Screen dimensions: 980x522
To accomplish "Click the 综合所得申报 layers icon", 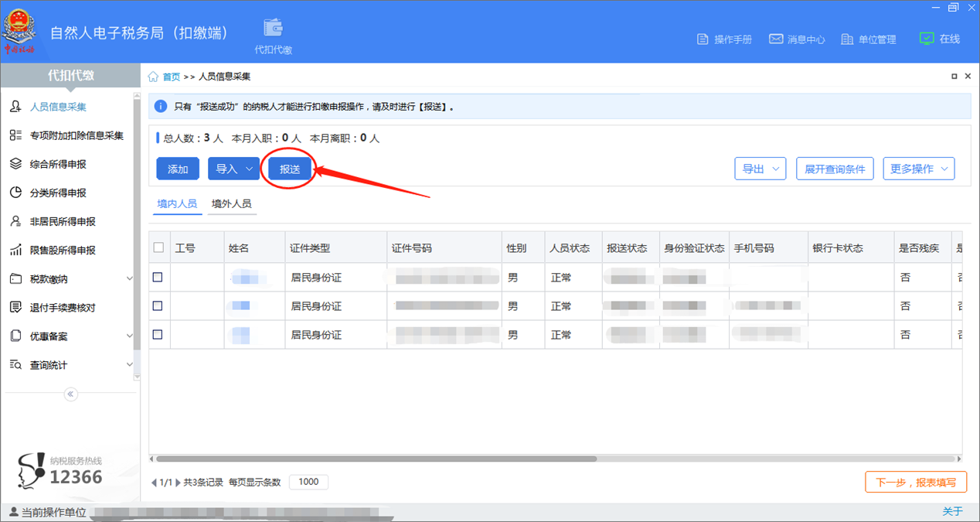I will pos(15,164).
